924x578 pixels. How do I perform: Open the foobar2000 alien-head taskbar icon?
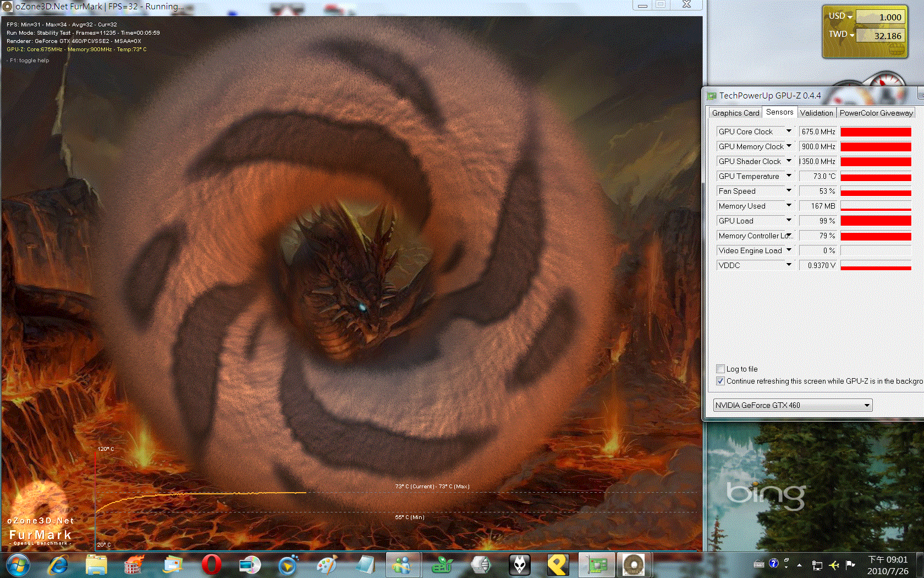(520, 565)
